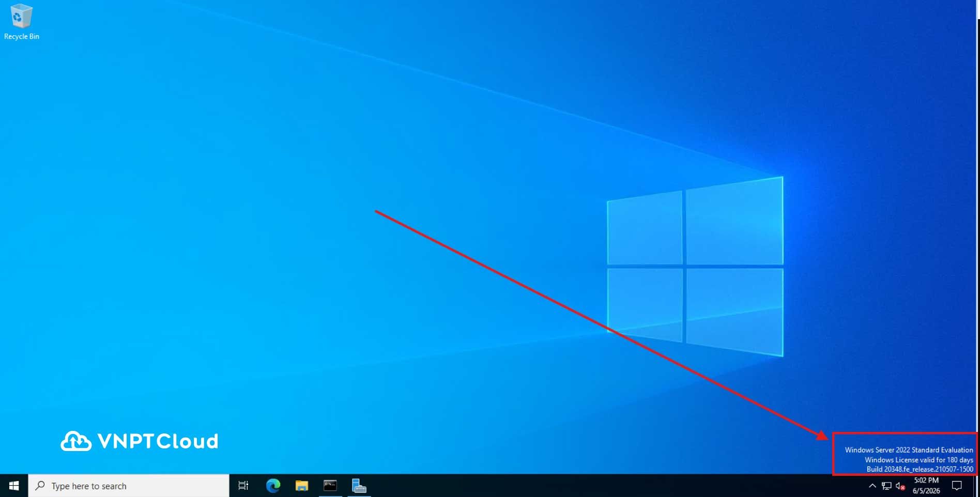Select the Recycle Bin desktop icon
Viewport: 980px width, 497px height.
21,22
